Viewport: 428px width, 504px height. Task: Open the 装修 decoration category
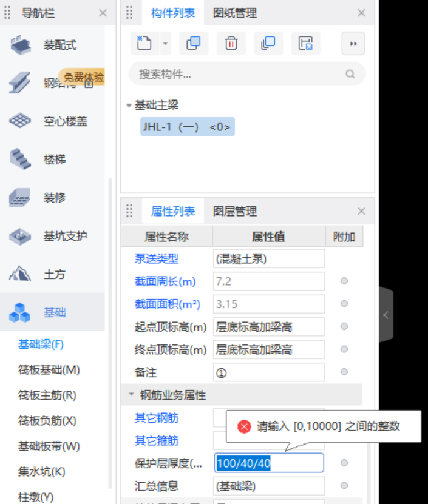52,197
